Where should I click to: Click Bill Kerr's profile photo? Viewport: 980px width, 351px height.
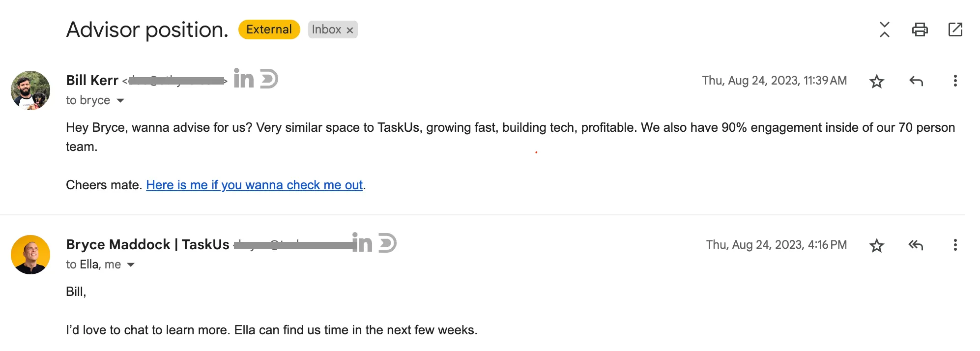pos(30,90)
